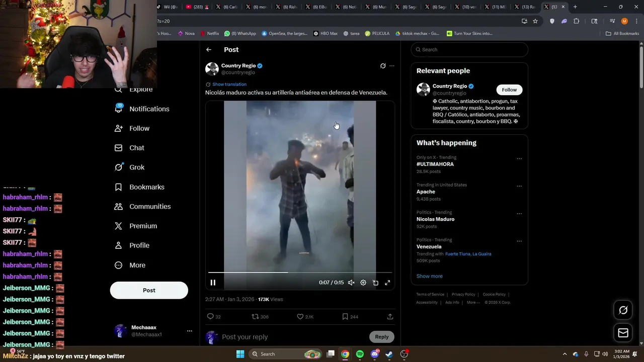Click the Windows Start button
The image size is (644, 362).
[240, 354]
